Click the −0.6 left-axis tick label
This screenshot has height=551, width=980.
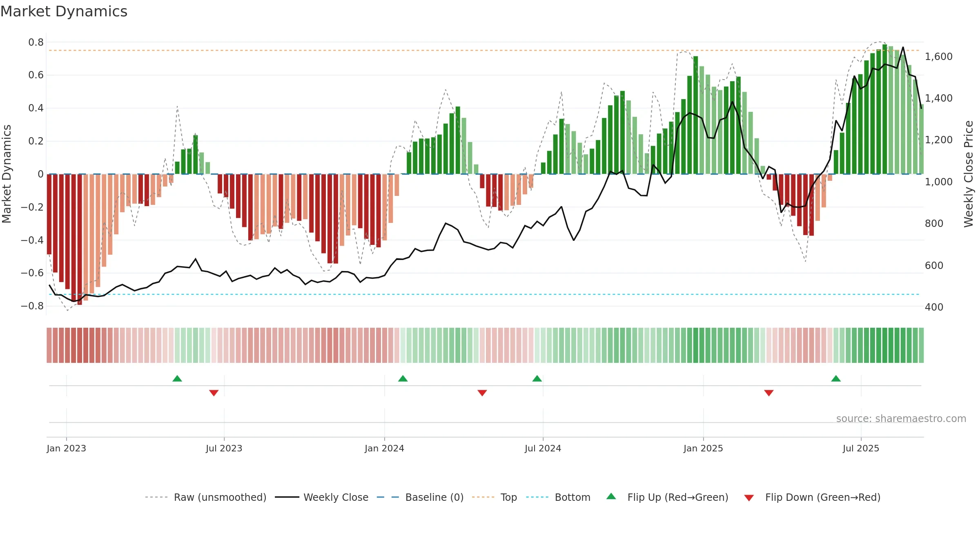(x=32, y=273)
